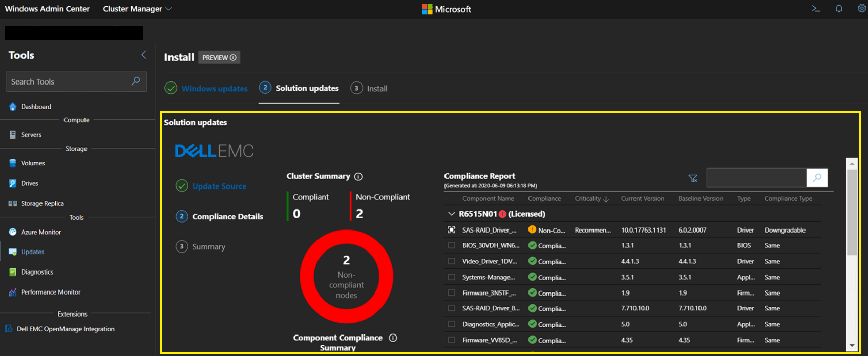This screenshot has height=356, width=868.
Task: Click the Criticality sort arrow
Action: pos(606,199)
